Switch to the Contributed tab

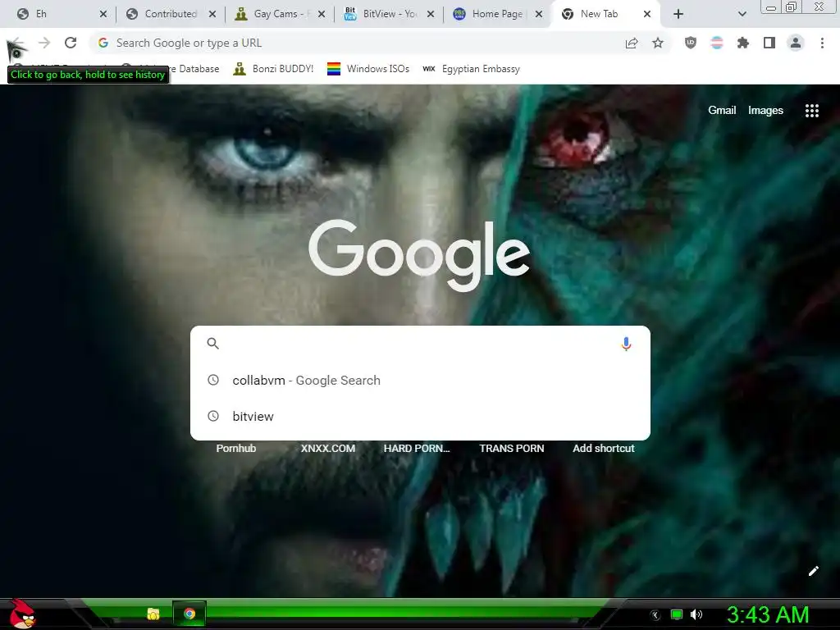[164, 14]
